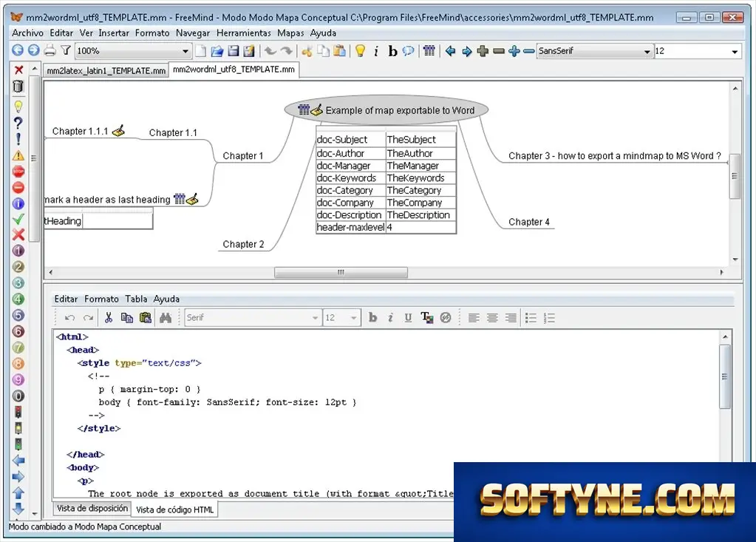This screenshot has width=756, height=542.
Task: Switch to Vista de disposición tab
Action: [92, 508]
